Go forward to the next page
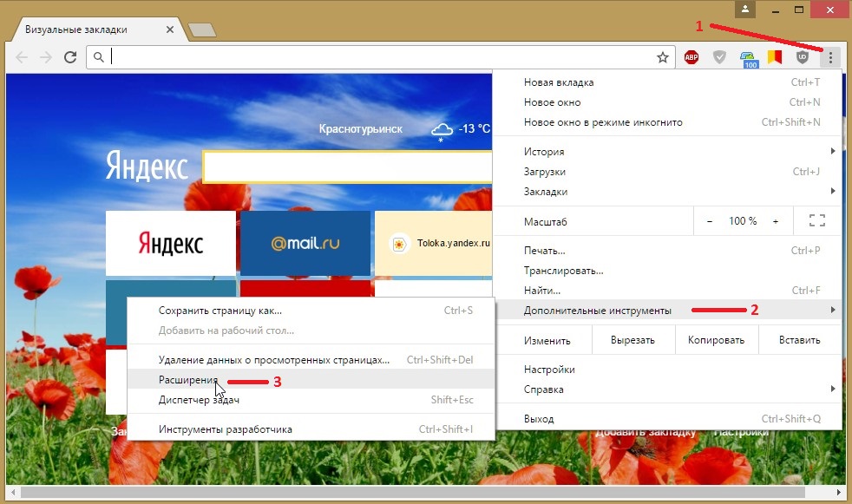Screen dimensions: 852x504 point(46,57)
